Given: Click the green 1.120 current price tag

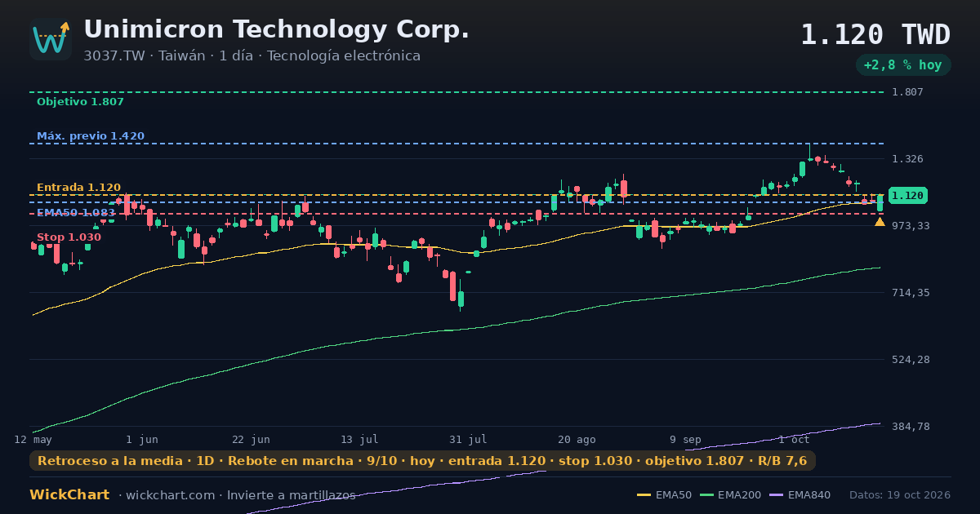Looking at the screenshot, I should (907, 196).
